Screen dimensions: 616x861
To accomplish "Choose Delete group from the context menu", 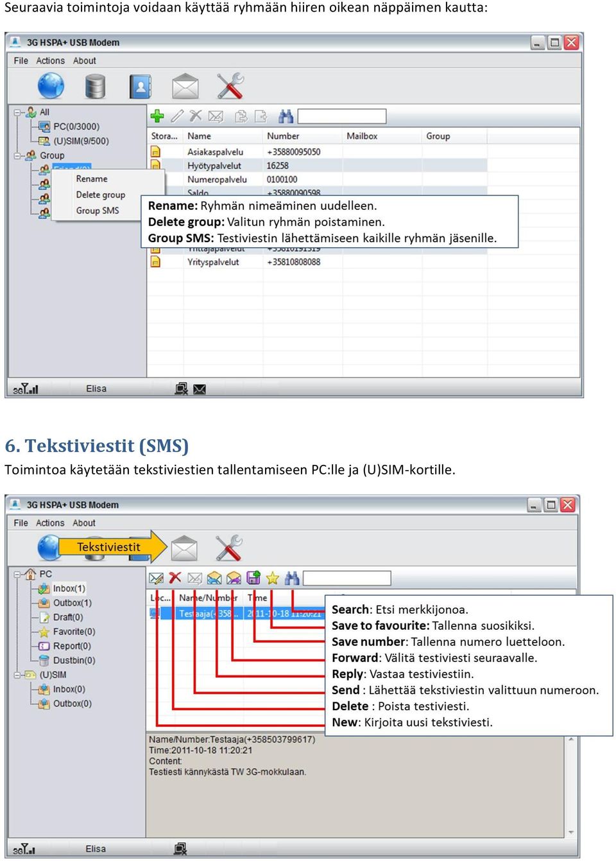I will (x=101, y=195).
